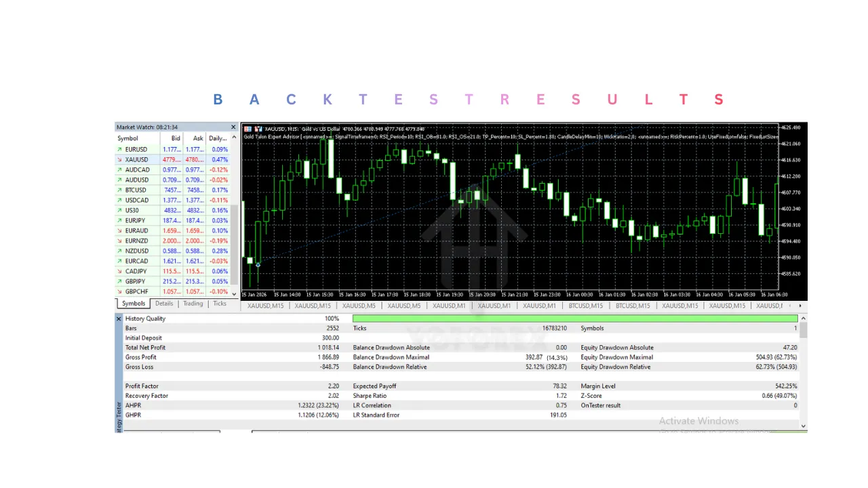The width and height of the screenshot is (868, 488).
Task: Click the Balance Drawdown Maximal label
Action: (x=391, y=357)
